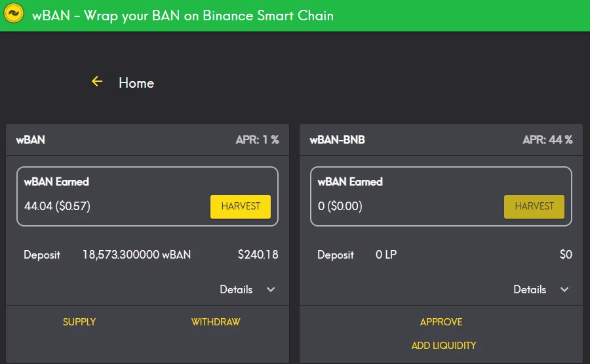590x364 pixels.
Task: Open Details text in the wBAN card
Action: (236, 289)
